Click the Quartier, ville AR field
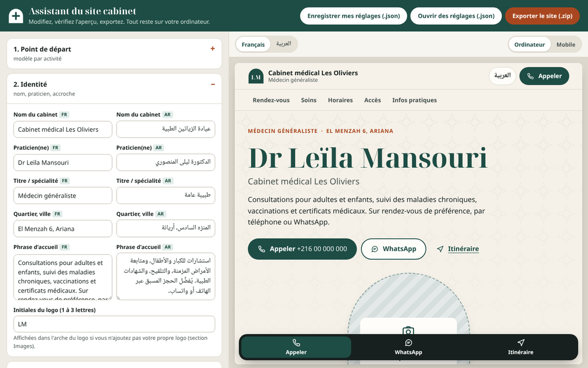The image size is (588, 368). pyautogui.click(x=166, y=228)
